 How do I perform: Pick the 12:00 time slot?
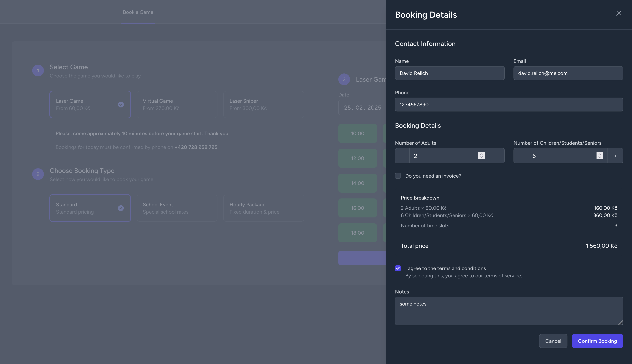tap(358, 158)
